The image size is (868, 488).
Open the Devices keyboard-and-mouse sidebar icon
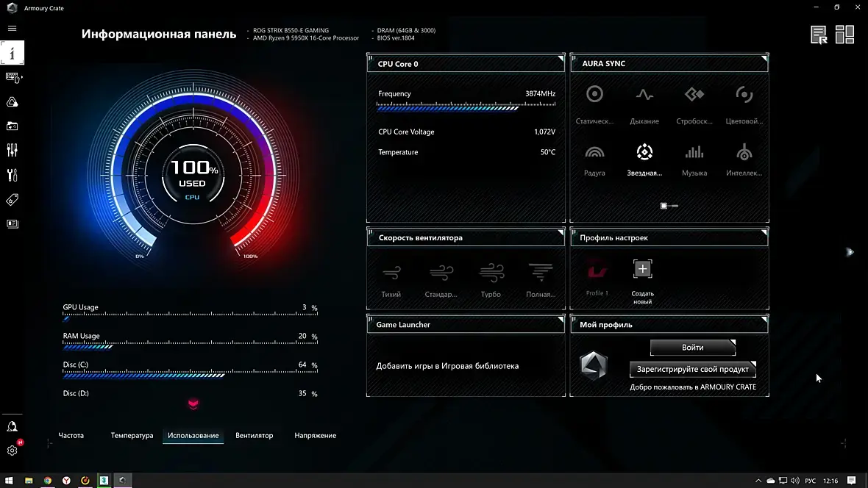coord(13,77)
